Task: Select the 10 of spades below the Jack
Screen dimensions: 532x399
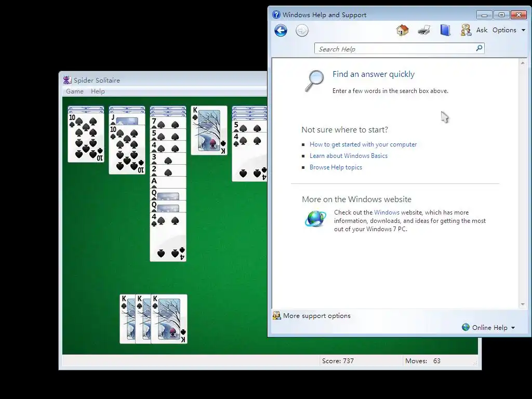Action: point(127,150)
